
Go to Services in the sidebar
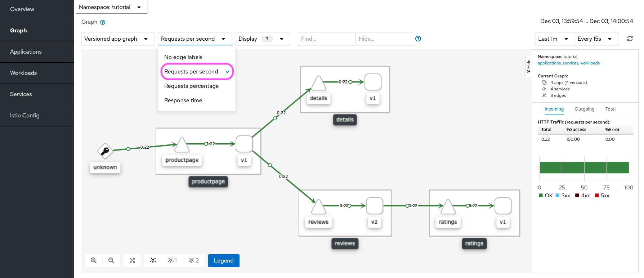pos(37,94)
